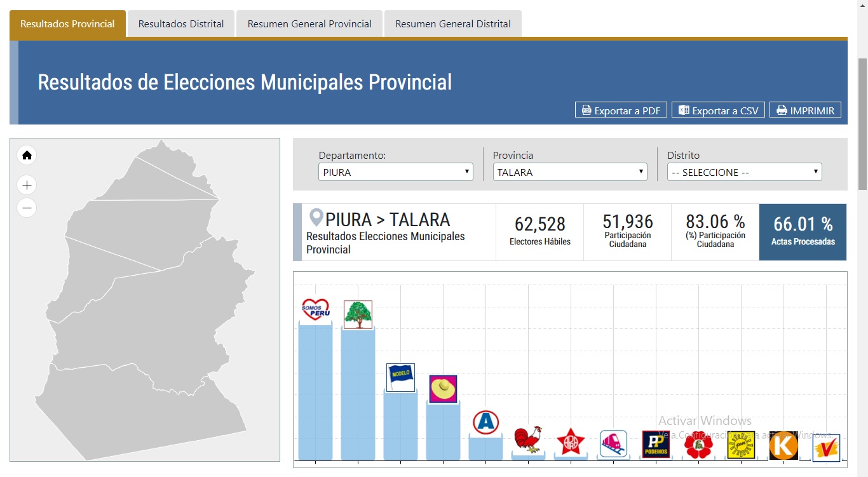This screenshot has width=868, height=477.
Task: Click the orange K party logo
Action: tap(783, 445)
